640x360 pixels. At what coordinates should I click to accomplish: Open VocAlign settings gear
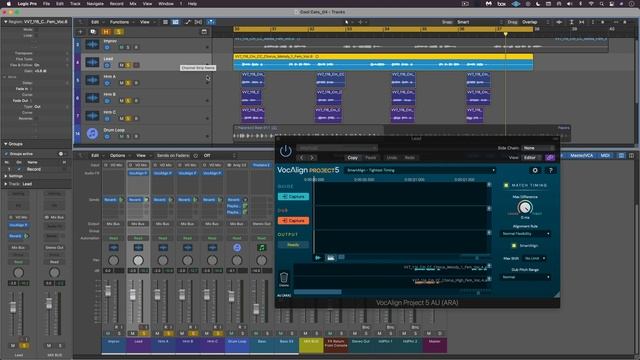[535, 170]
